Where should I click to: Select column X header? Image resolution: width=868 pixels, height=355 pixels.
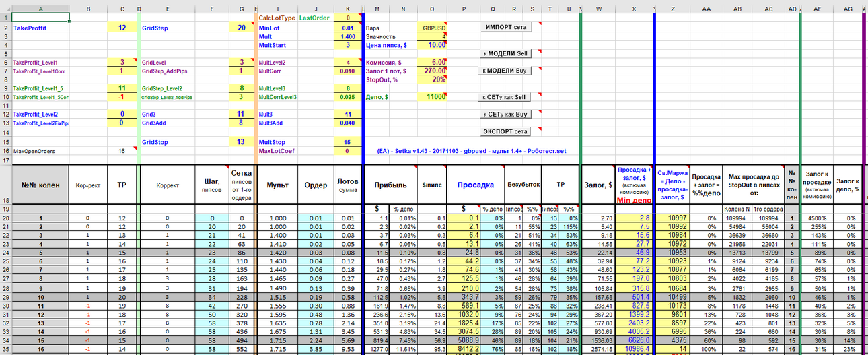coord(634,9)
